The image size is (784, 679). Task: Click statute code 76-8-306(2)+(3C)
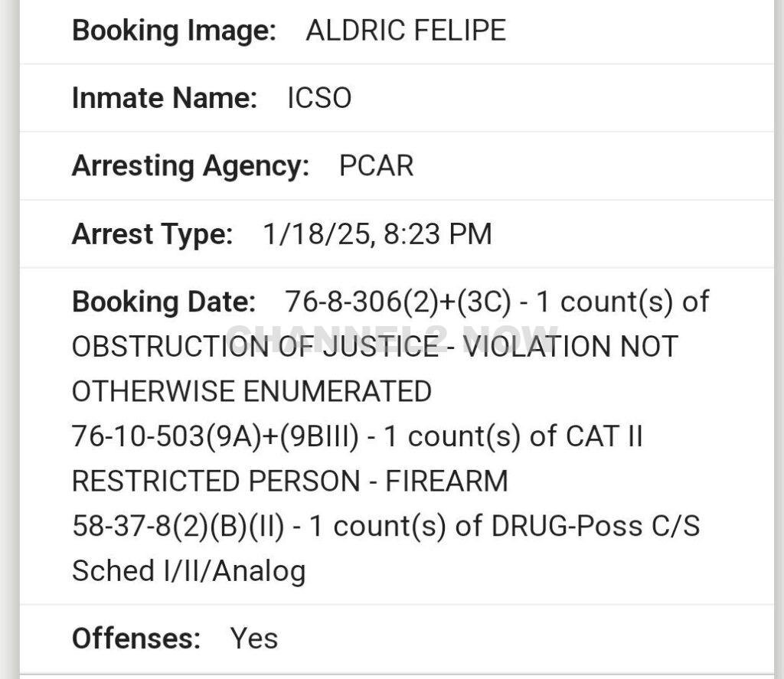tap(397, 302)
